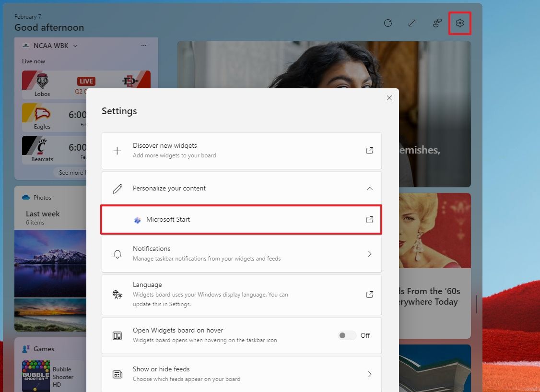Screen dimensions: 540x392
Task: Click the Personalize your content label
Action: (x=169, y=189)
